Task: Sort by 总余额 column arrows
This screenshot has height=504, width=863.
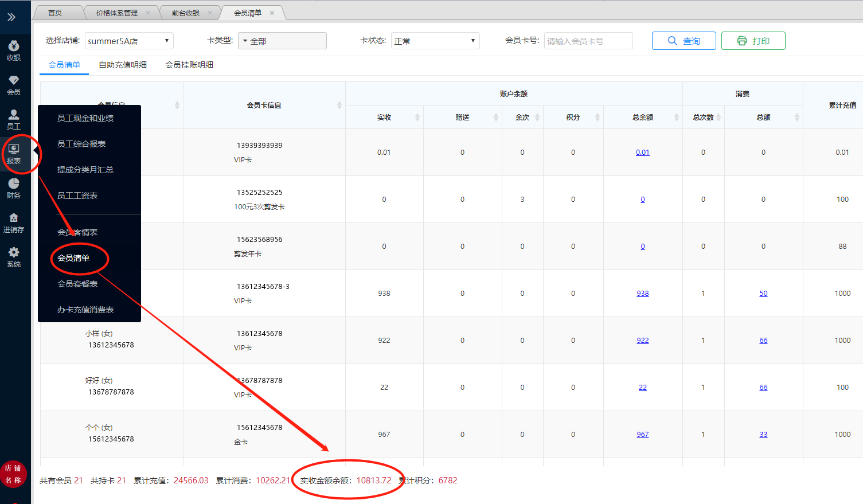Action: [x=677, y=117]
